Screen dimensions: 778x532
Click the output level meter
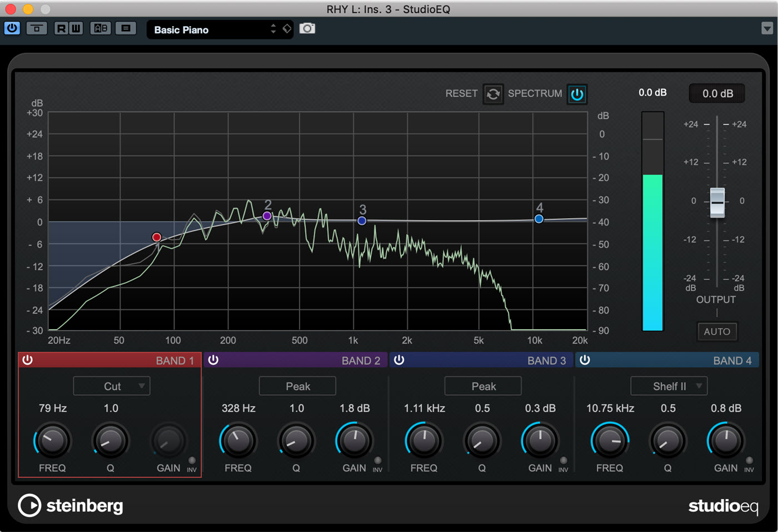click(x=652, y=221)
